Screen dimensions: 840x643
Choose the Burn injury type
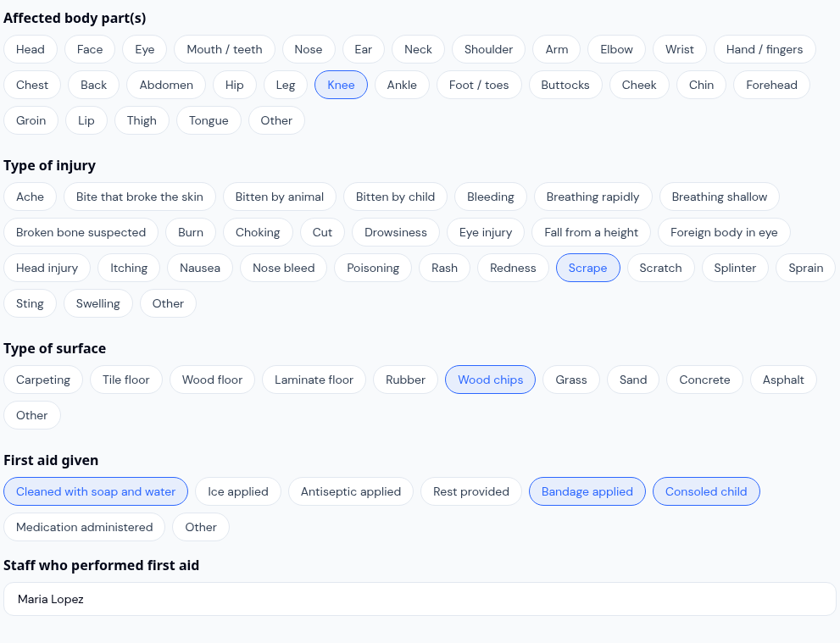191,232
